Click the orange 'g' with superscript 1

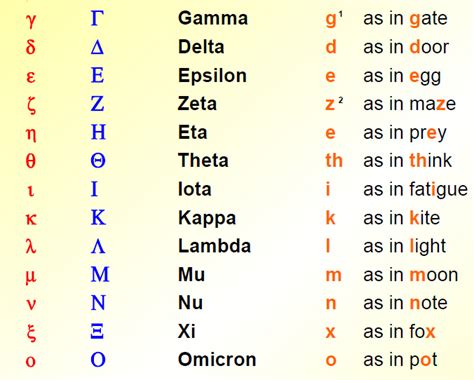coord(334,19)
